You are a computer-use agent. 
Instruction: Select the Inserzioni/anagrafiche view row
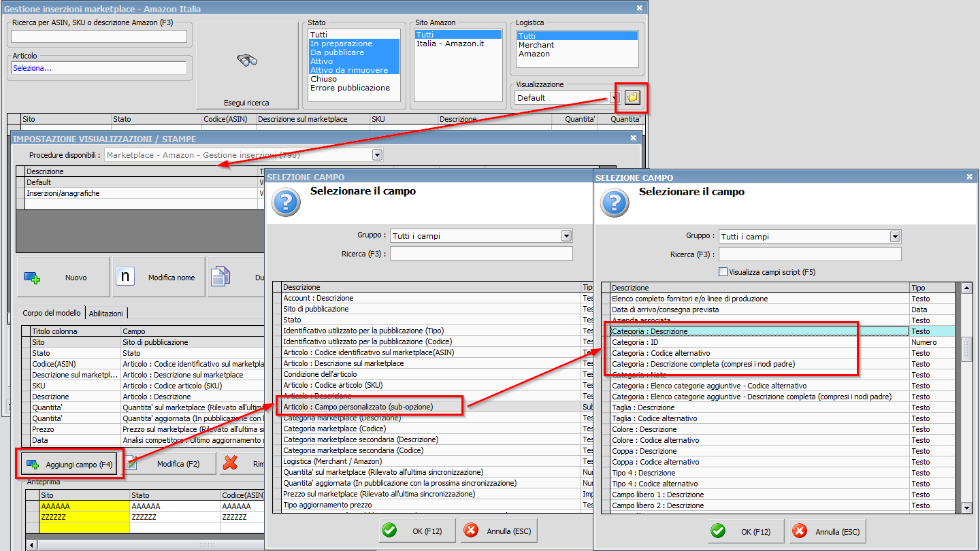click(x=142, y=193)
